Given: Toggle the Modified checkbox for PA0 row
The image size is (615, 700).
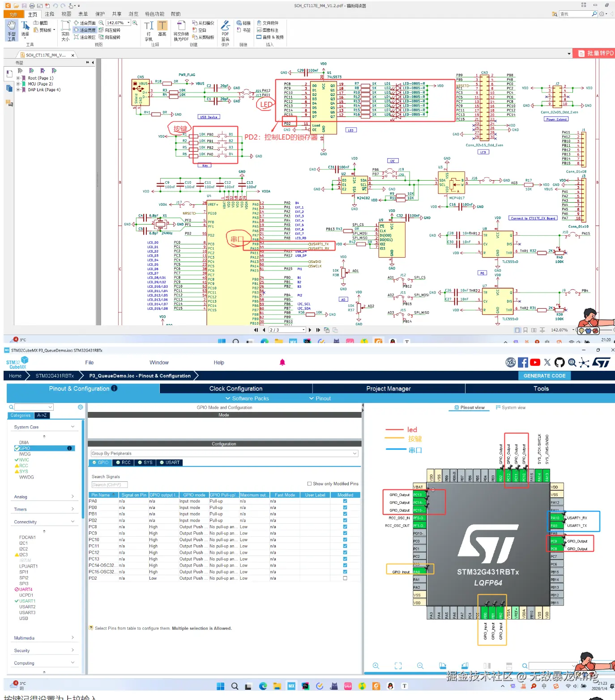Looking at the screenshot, I should click(345, 501).
